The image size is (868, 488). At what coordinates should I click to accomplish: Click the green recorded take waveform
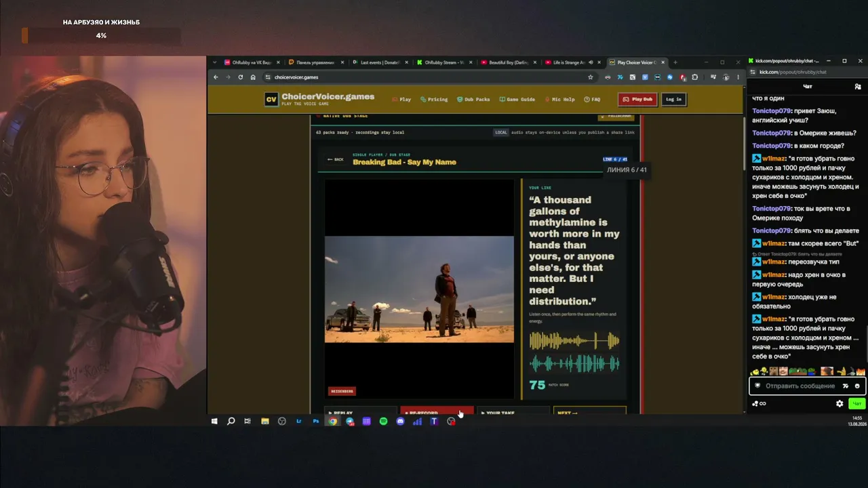tap(574, 364)
